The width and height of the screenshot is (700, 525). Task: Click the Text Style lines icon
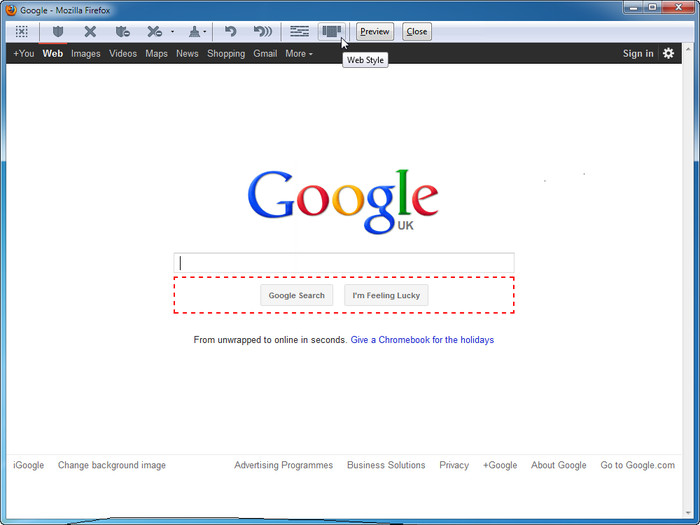[299, 31]
